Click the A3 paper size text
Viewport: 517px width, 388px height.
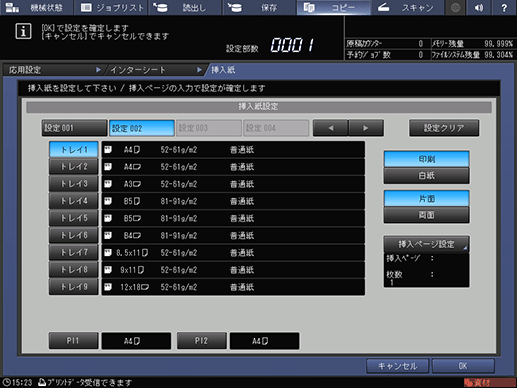[132, 184]
